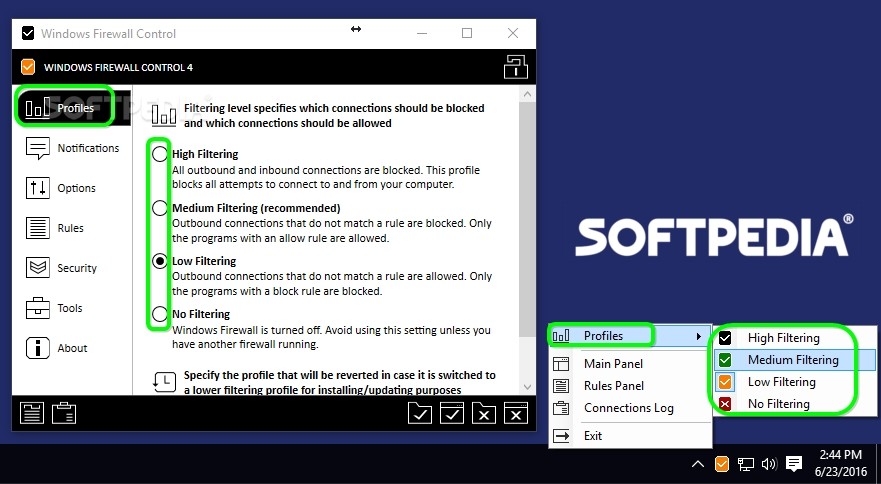The width and height of the screenshot is (881, 484).
Task: Expand the Profiles submenu arrow
Action: [699, 336]
